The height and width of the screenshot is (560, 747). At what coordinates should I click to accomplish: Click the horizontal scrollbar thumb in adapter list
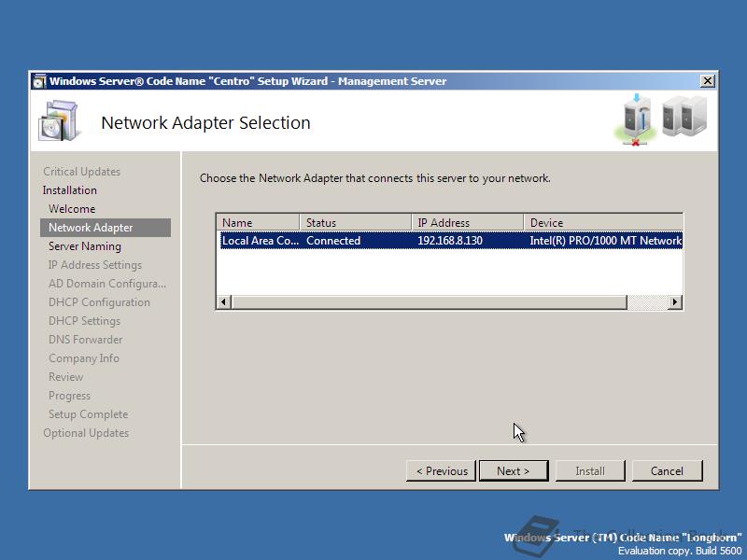tap(429, 301)
